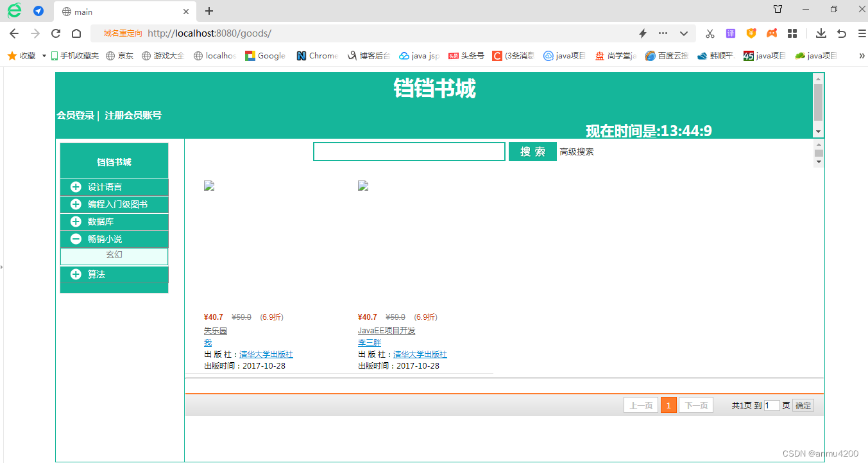Click the apps grid icon near downloads
This screenshot has height=463, width=868.
pyautogui.click(x=792, y=33)
